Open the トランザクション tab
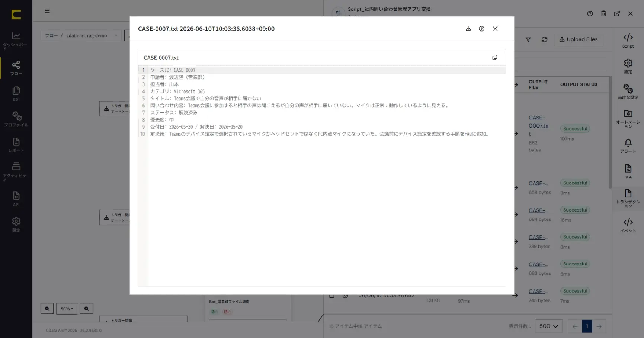Viewport: 644px width, 338px height. (628, 199)
